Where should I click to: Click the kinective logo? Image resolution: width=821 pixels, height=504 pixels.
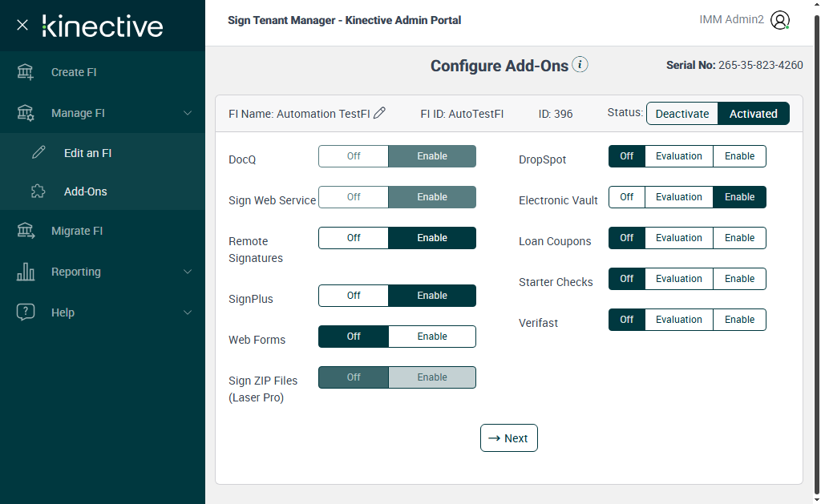click(x=103, y=26)
